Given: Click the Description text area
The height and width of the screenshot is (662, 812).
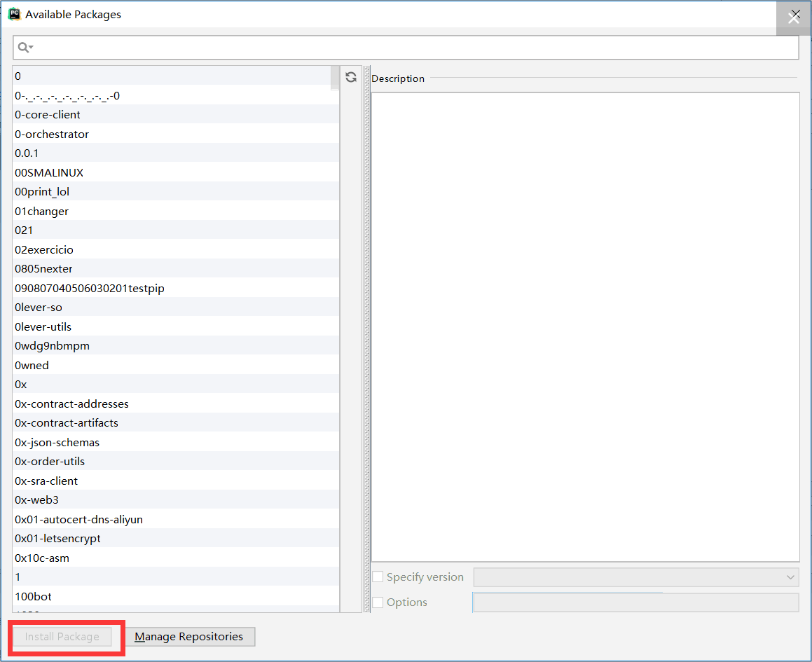Looking at the screenshot, I should tap(585, 327).
